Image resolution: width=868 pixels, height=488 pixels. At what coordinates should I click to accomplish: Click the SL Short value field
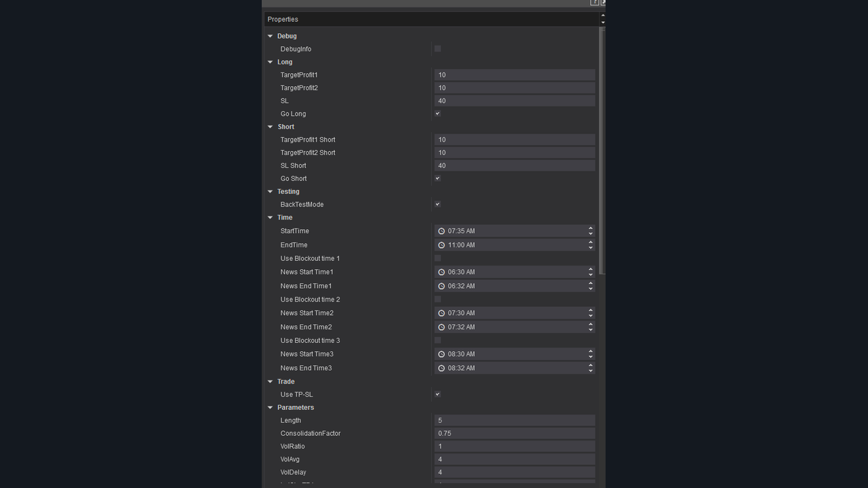pos(514,166)
